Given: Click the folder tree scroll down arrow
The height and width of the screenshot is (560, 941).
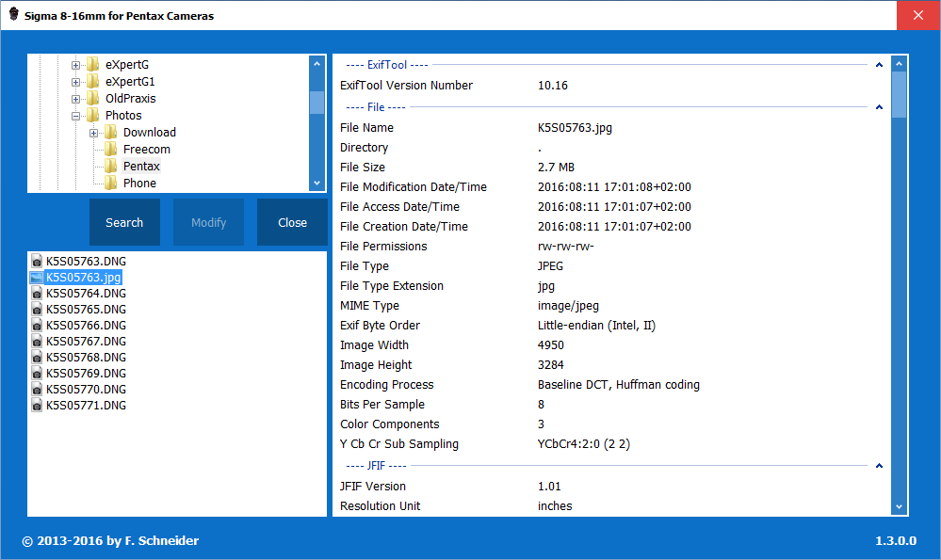Looking at the screenshot, I should tap(316, 183).
